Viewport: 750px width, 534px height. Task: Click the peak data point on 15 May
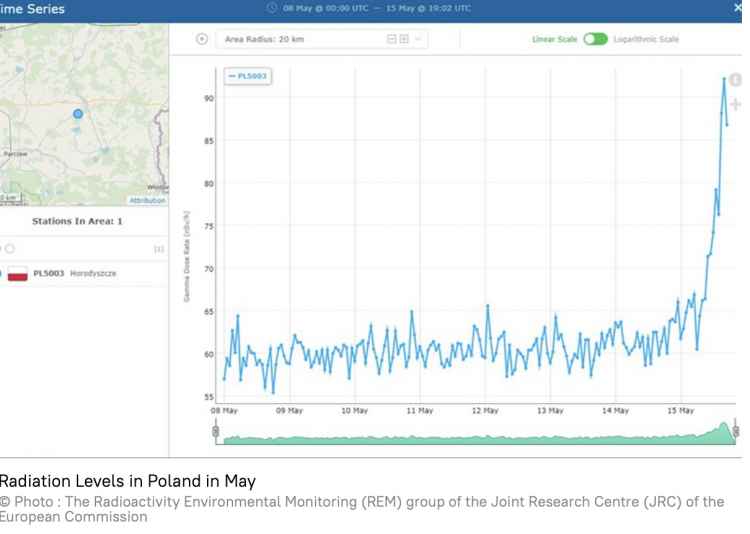tap(724, 78)
